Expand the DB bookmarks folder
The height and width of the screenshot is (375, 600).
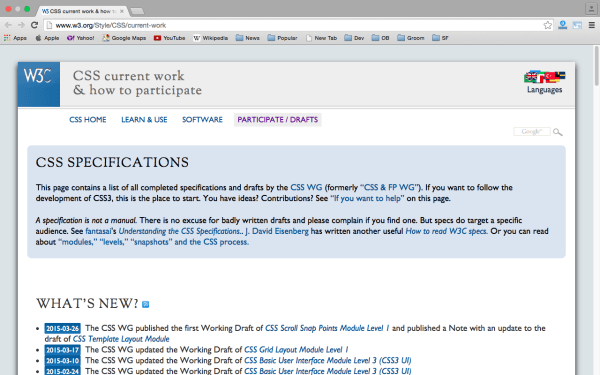(x=381, y=38)
